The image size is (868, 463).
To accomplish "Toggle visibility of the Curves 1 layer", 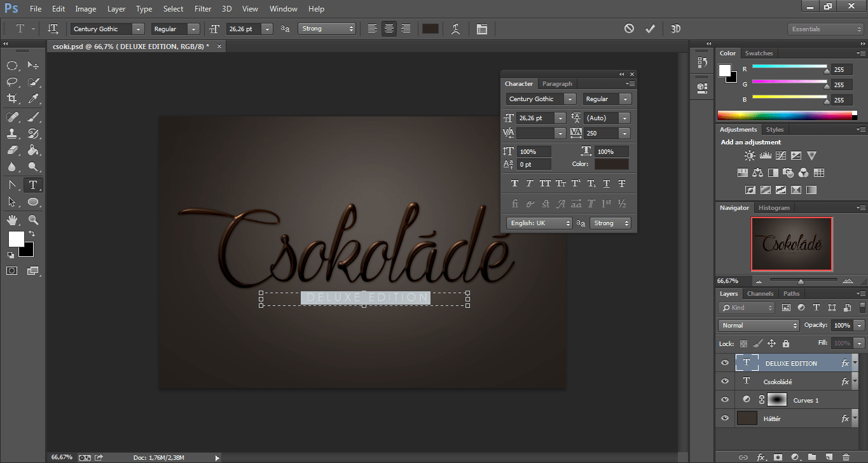I will click(x=725, y=400).
